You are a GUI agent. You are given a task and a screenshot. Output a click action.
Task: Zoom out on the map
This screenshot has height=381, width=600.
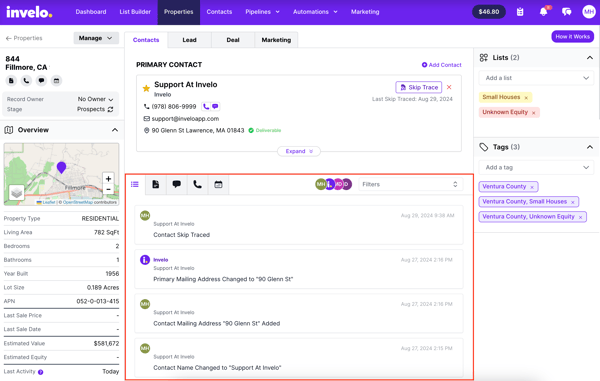(108, 189)
